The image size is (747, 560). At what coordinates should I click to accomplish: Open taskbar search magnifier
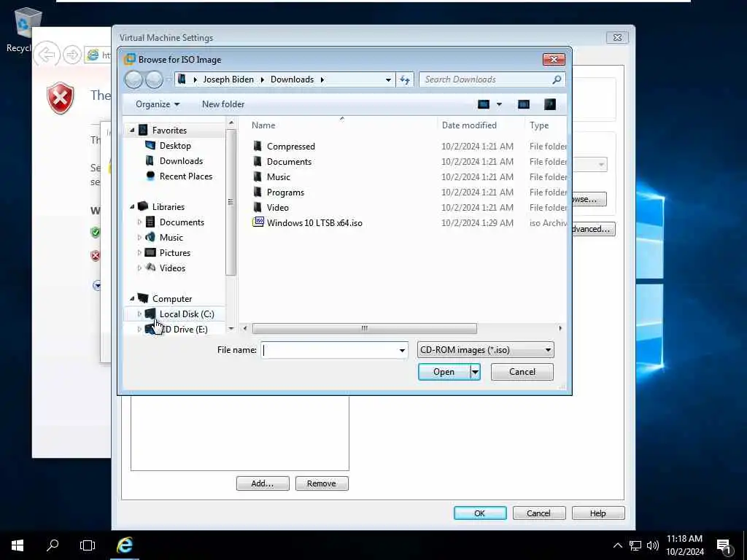pos(53,545)
